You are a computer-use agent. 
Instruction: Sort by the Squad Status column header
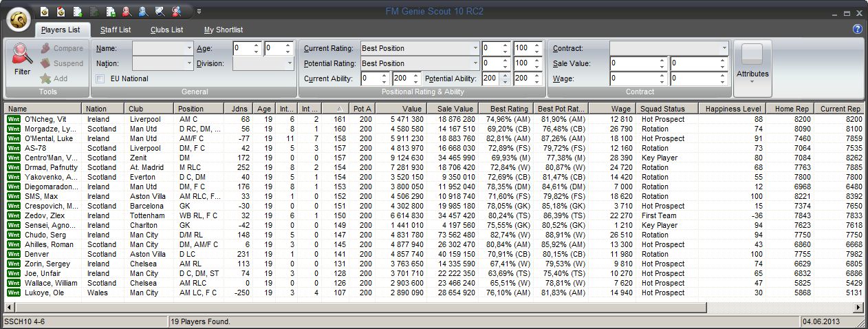(x=666, y=109)
